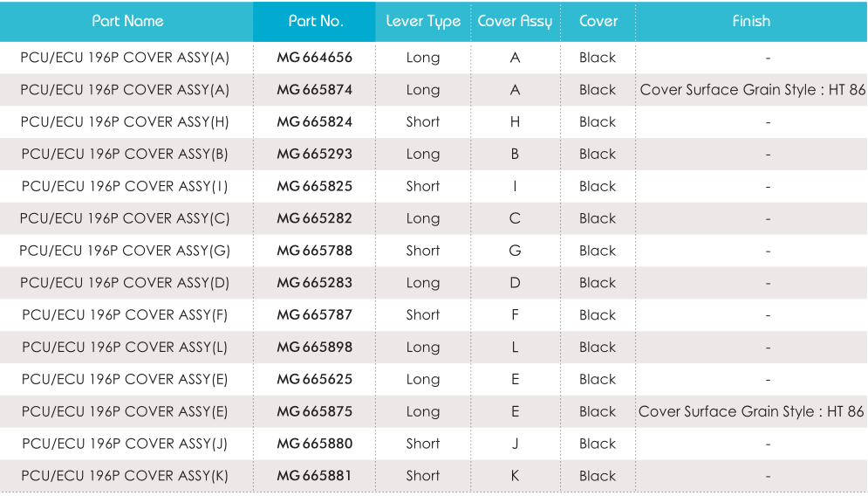
Task: Select part number MG 665282
Action: click(314, 218)
